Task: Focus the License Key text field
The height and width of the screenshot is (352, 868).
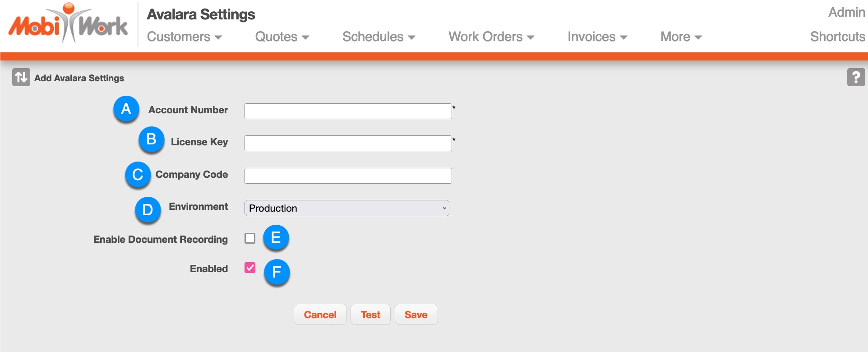Action: click(348, 143)
